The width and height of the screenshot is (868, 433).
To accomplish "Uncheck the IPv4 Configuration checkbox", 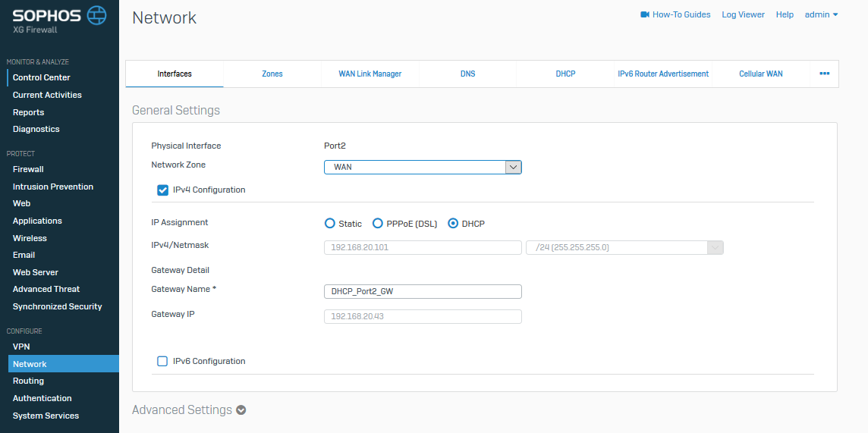I will [x=162, y=190].
